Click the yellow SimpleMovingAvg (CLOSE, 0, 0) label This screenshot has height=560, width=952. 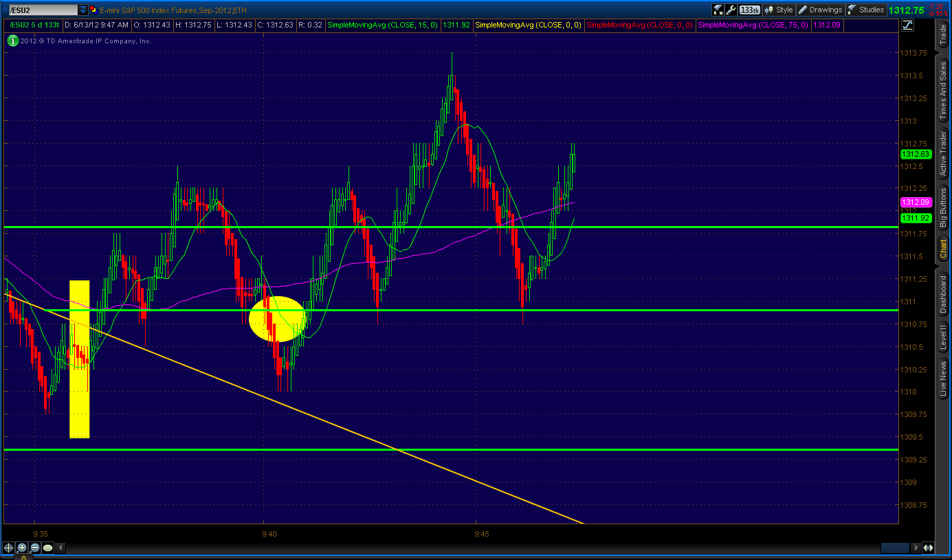coord(528,25)
